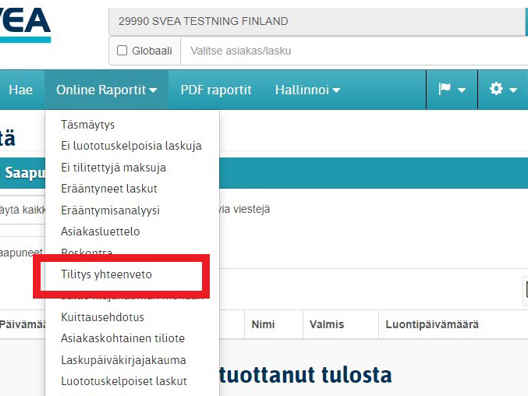Open the flag language dropdown

point(452,90)
